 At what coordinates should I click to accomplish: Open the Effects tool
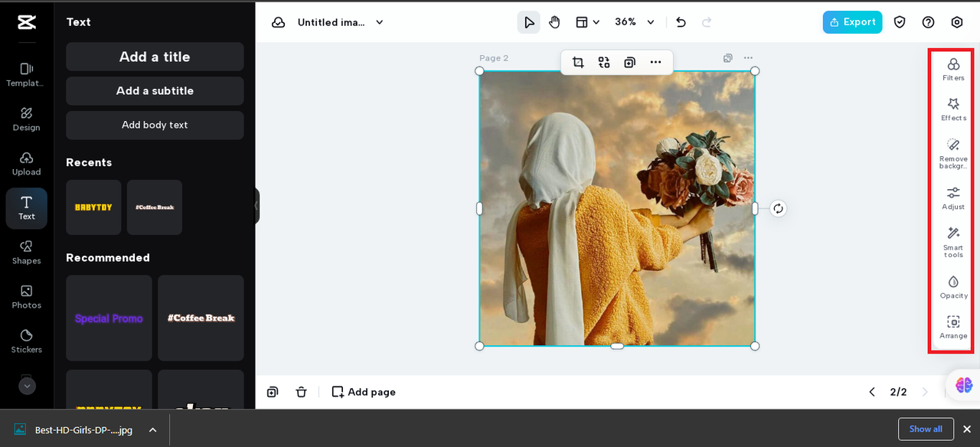[953, 109]
